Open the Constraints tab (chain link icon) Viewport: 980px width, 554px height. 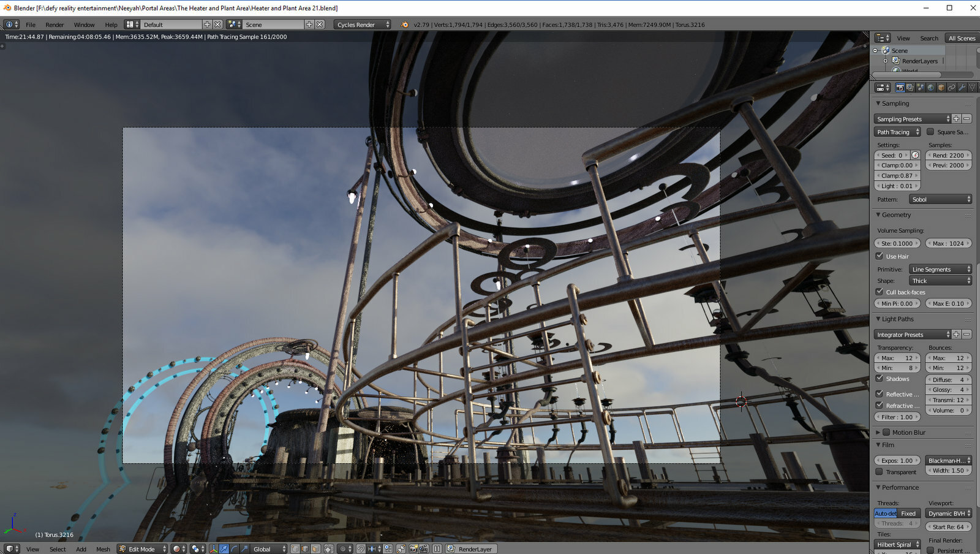[x=952, y=88]
